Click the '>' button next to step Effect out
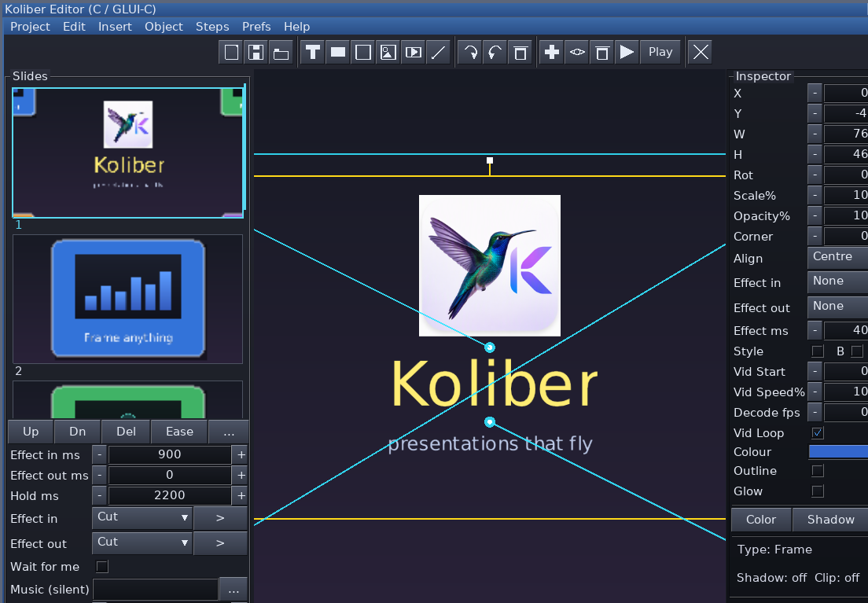The width and height of the screenshot is (868, 603). [x=220, y=543]
